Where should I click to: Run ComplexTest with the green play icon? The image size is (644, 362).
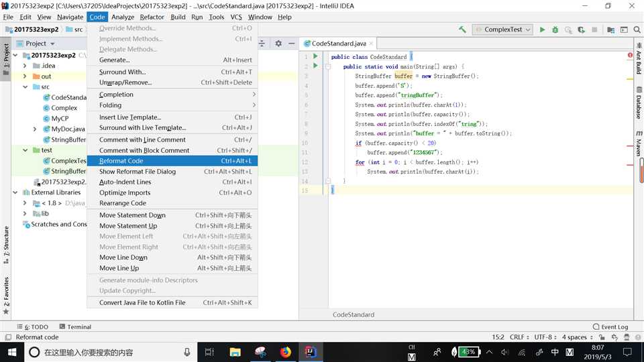click(542, 29)
